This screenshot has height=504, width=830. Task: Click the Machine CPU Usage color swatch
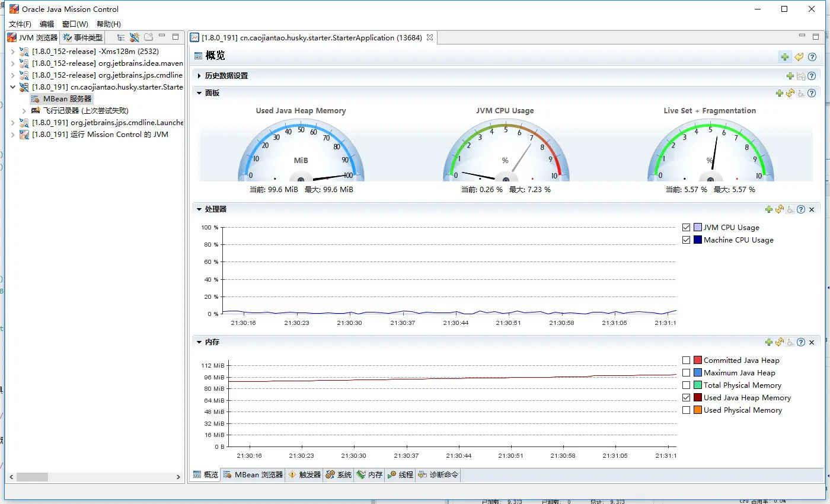point(698,240)
